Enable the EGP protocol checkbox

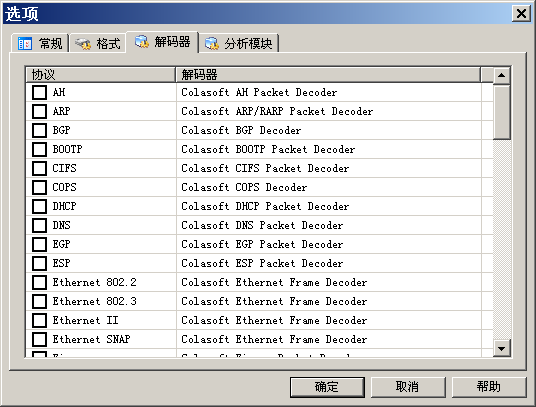point(39,244)
